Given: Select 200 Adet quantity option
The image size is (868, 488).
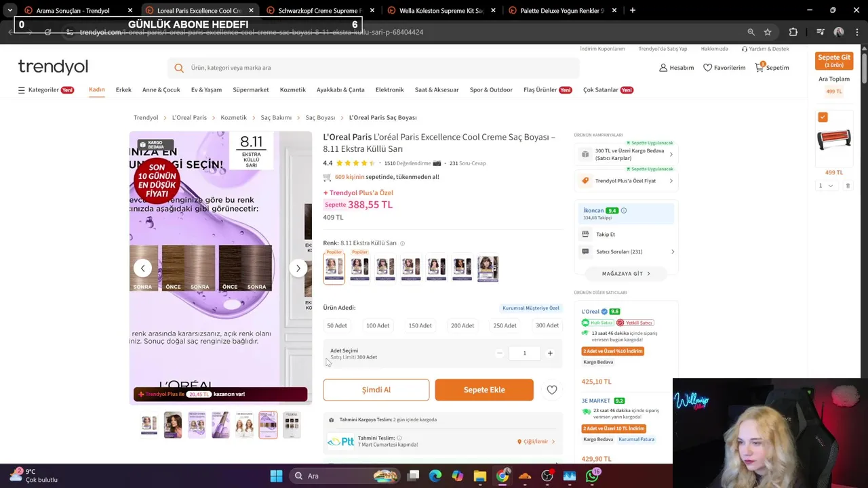Looking at the screenshot, I should pyautogui.click(x=462, y=326).
